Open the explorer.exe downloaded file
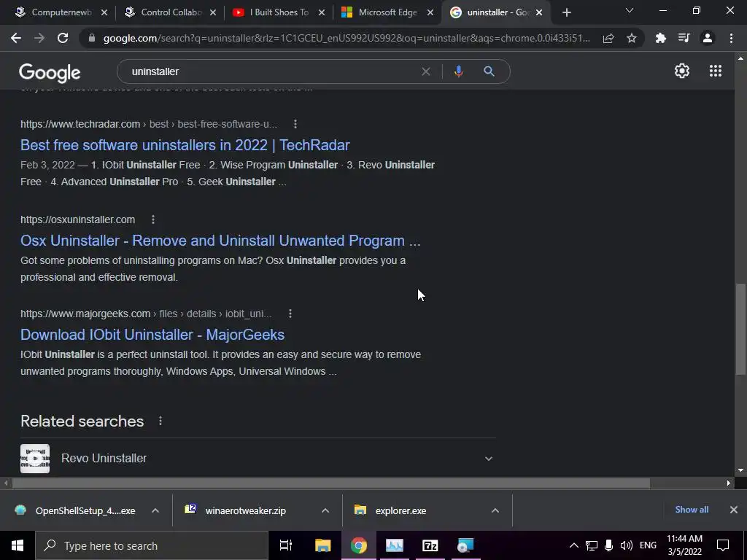Image resolution: width=747 pixels, height=560 pixels. tap(400, 510)
